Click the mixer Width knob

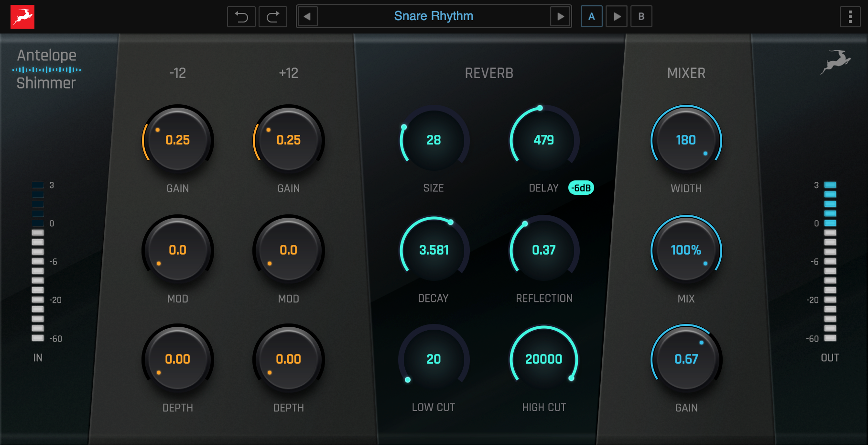point(686,140)
